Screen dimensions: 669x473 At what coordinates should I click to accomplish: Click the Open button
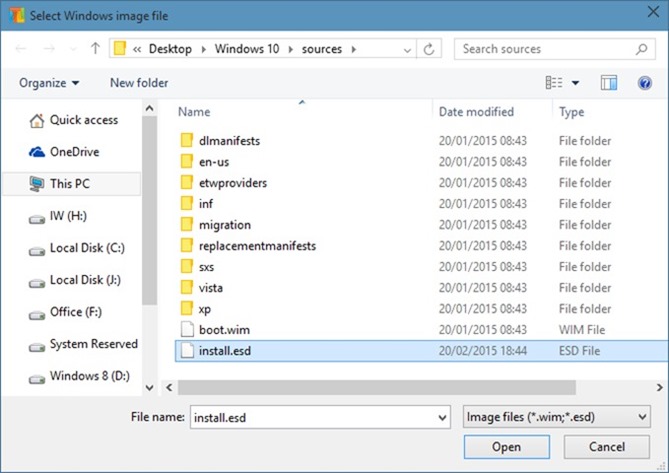tap(506, 447)
